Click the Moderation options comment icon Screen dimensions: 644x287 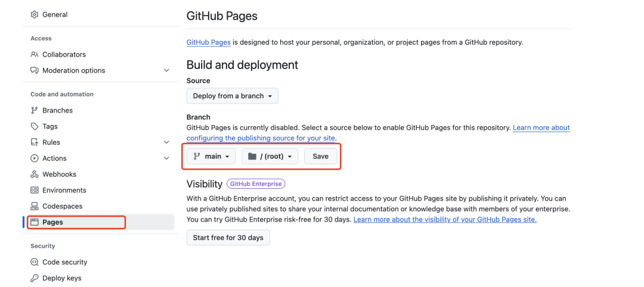(35, 70)
